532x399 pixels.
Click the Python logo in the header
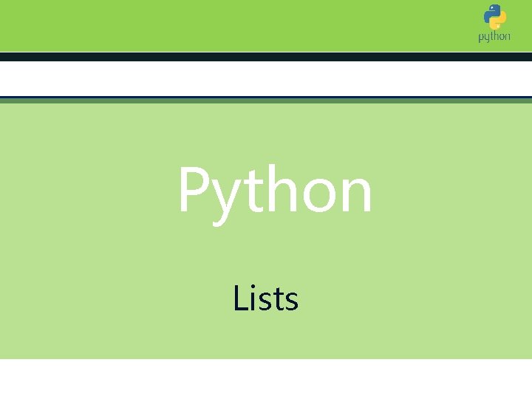[x=494, y=23]
